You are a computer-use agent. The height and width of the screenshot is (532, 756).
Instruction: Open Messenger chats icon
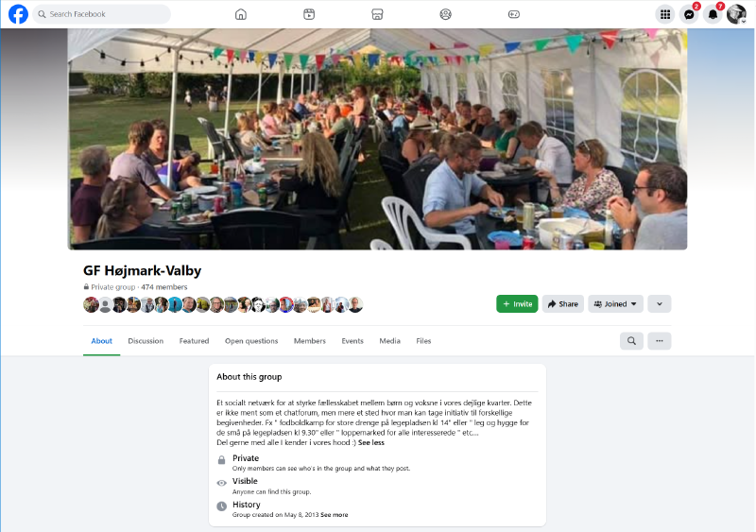689,14
